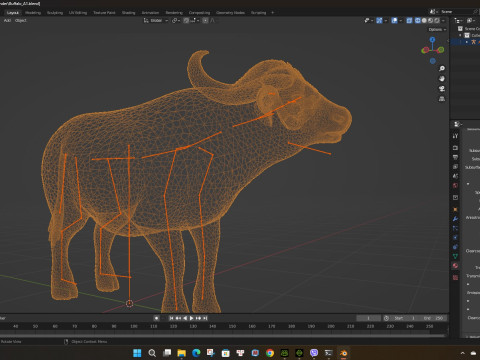This screenshot has width=480, height=360.
Task: Open the outliner filter dropdown
Action: click(470, 20)
